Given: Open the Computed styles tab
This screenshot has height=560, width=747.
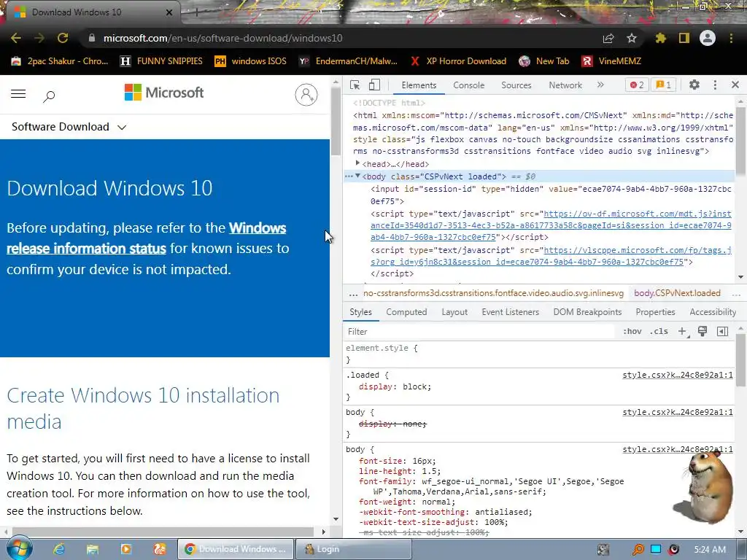Looking at the screenshot, I should pos(406,312).
